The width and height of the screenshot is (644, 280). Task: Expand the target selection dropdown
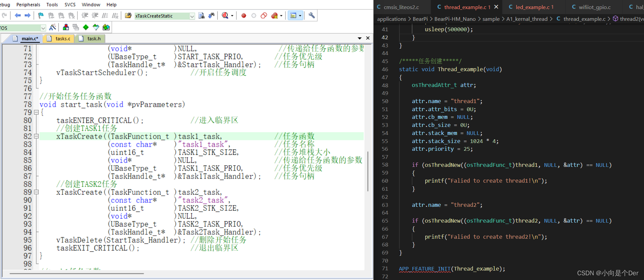click(x=43, y=28)
